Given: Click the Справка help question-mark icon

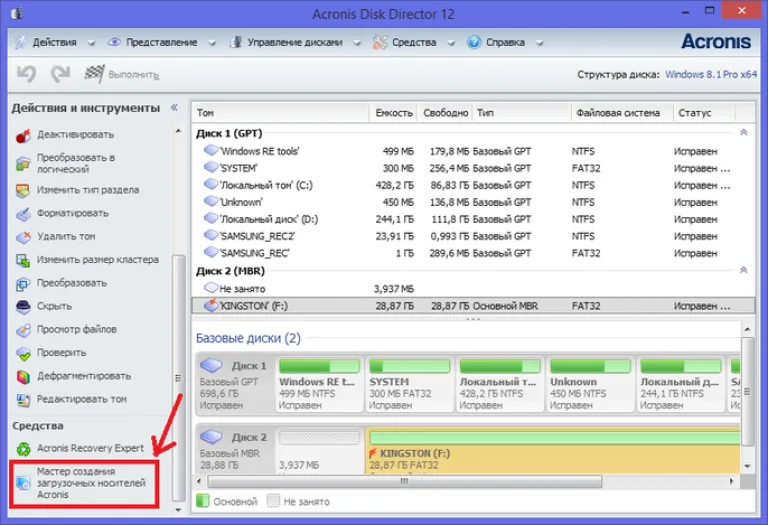Looking at the screenshot, I should point(474,42).
